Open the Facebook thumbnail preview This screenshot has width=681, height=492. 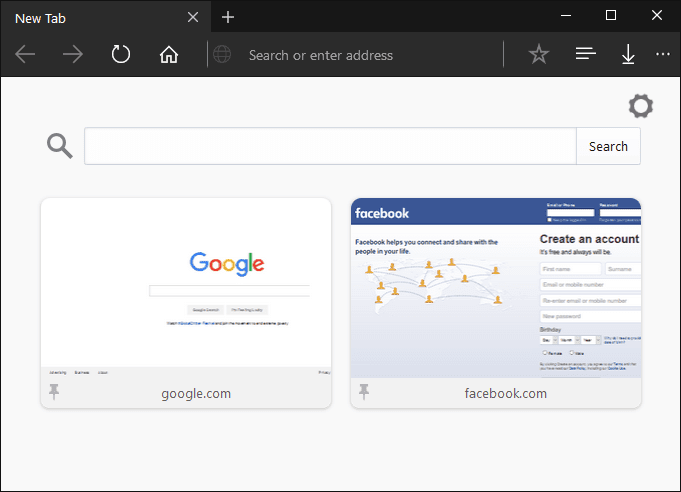tap(496, 288)
